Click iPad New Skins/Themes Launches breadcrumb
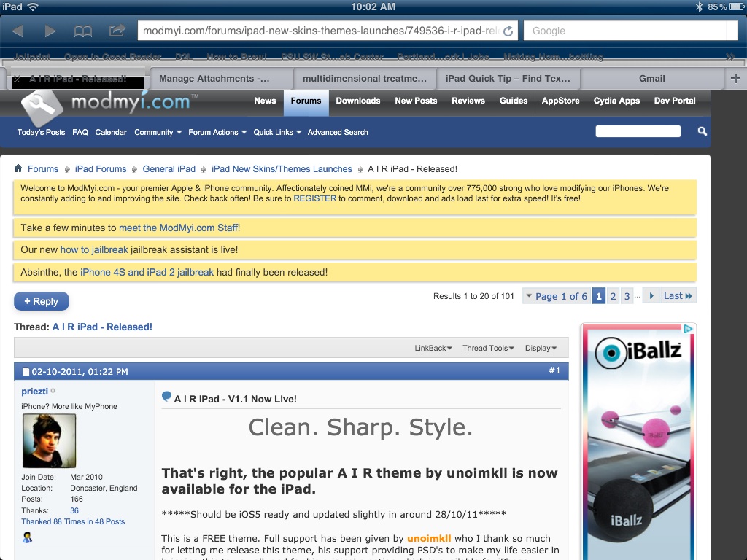 pyautogui.click(x=282, y=169)
